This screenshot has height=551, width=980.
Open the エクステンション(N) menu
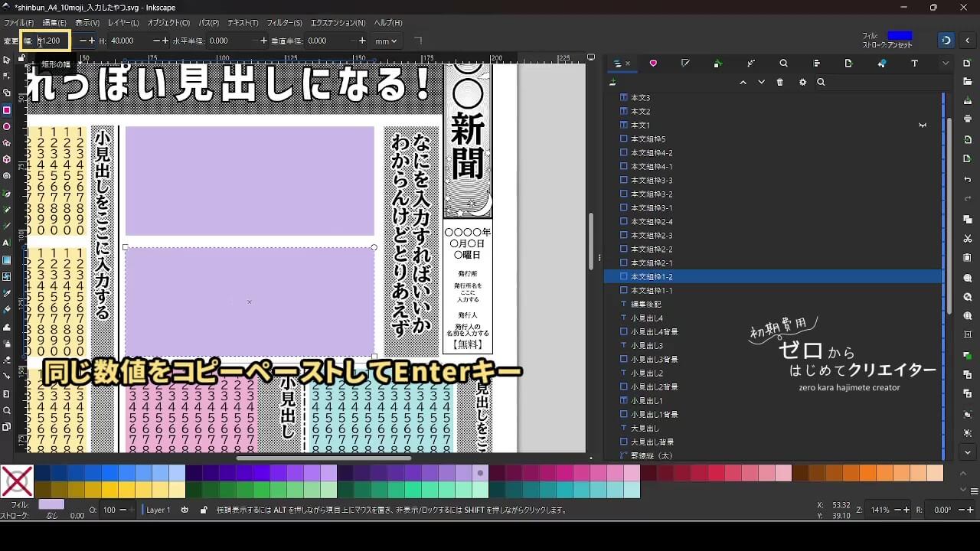pyautogui.click(x=338, y=23)
